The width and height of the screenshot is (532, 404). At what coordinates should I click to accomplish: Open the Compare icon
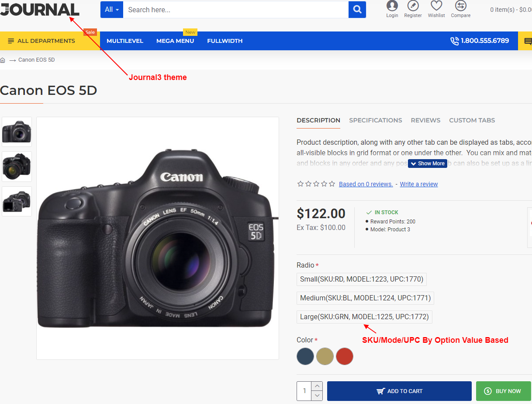click(x=461, y=9)
